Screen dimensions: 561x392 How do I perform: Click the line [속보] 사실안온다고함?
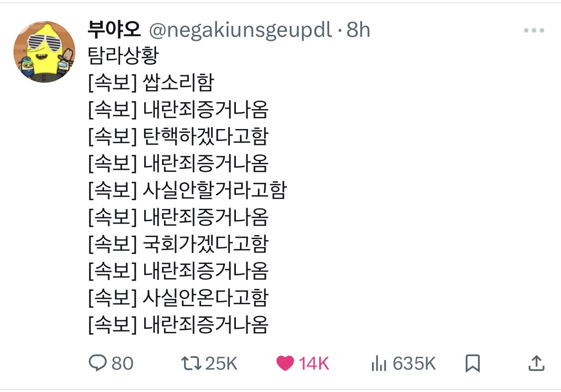178,298
